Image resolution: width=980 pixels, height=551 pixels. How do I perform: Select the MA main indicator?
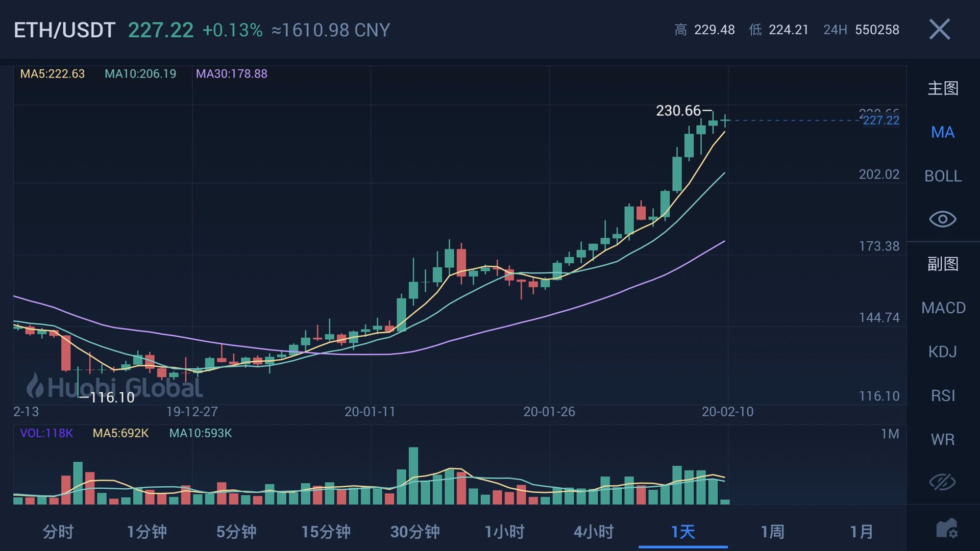tap(942, 133)
